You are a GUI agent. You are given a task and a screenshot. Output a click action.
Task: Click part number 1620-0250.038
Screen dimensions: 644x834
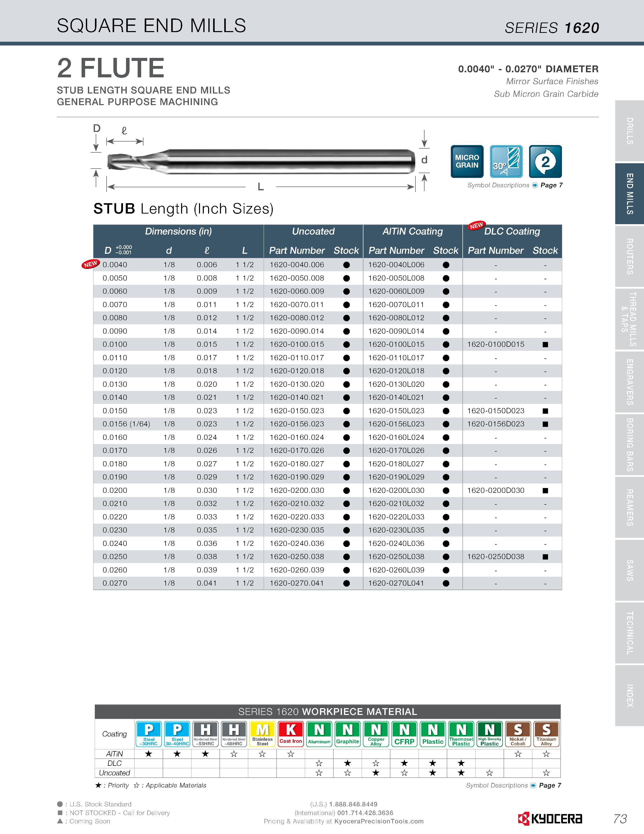[297, 557]
